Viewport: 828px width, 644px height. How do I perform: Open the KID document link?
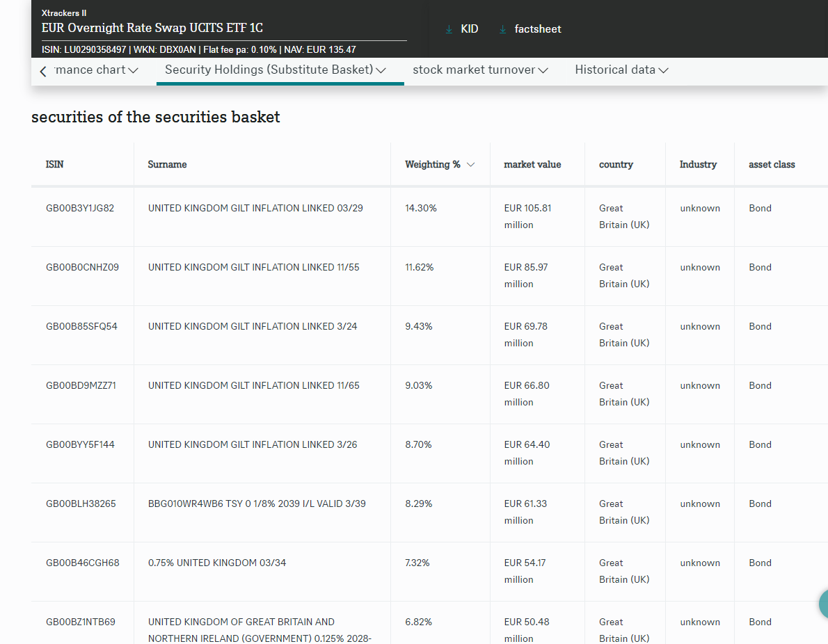(469, 29)
